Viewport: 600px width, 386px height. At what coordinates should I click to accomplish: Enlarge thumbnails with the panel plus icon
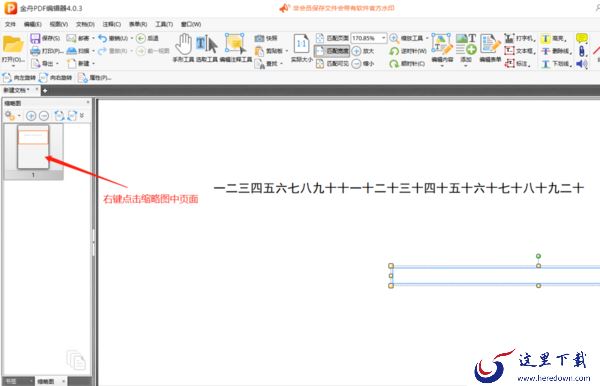pos(31,116)
